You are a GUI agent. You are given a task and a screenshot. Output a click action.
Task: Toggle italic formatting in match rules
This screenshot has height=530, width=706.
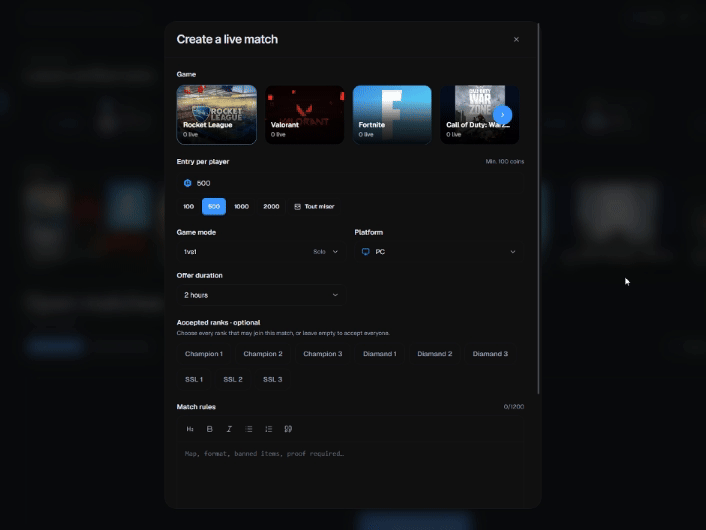coord(229,429)
